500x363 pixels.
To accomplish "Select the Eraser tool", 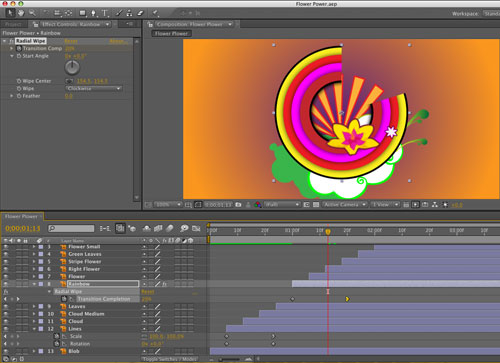I will [x=140, y=13].
